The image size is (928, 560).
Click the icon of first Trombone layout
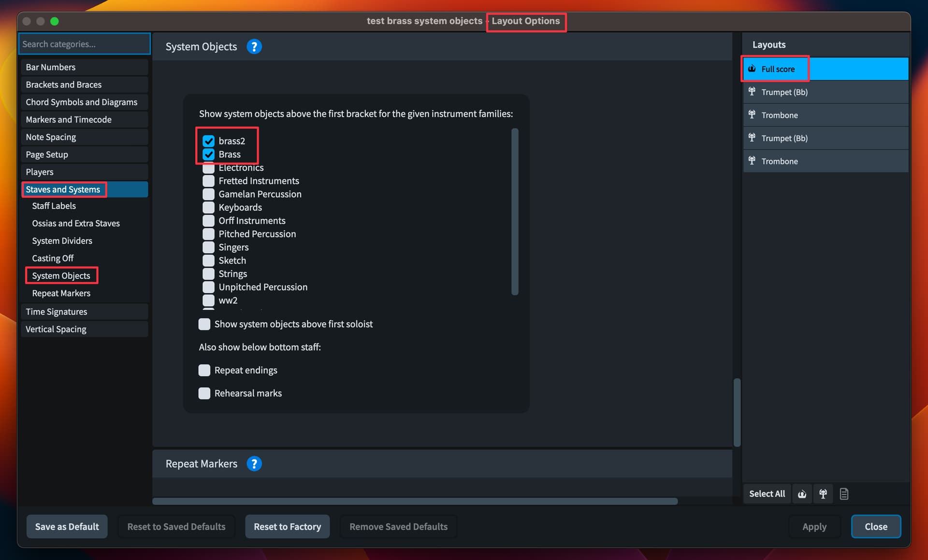coord(752,115)
